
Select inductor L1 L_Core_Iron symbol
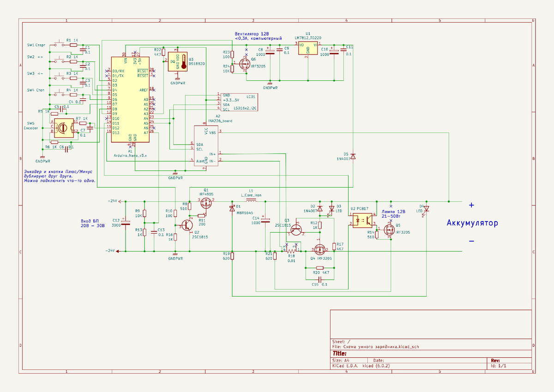click(x=251, y=201)
